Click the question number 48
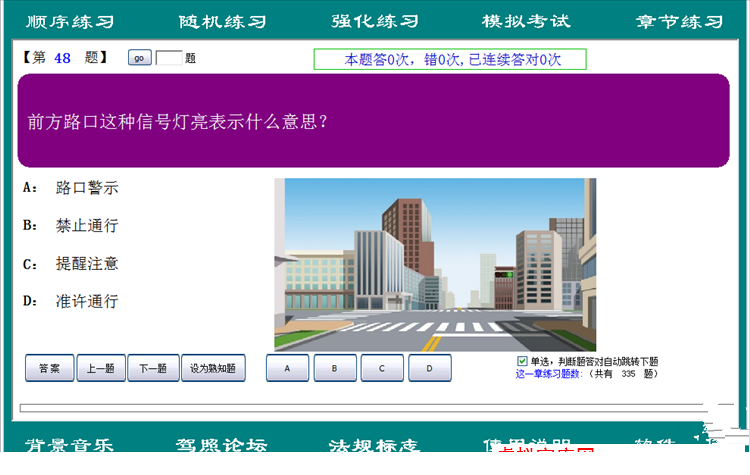This screenshot has height=475, width=750. click(62, 58)
